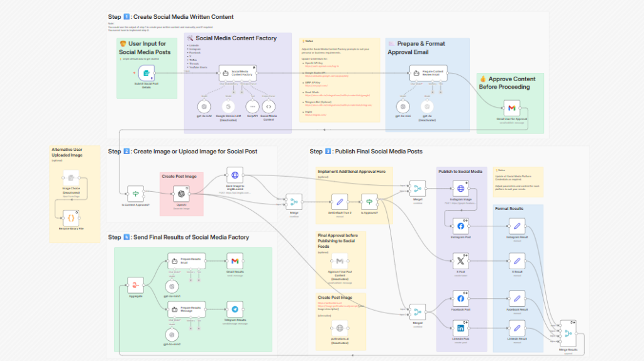Select the Telegram Results node
This screenshot has width=644, height=361.
[x=235, y=309]
